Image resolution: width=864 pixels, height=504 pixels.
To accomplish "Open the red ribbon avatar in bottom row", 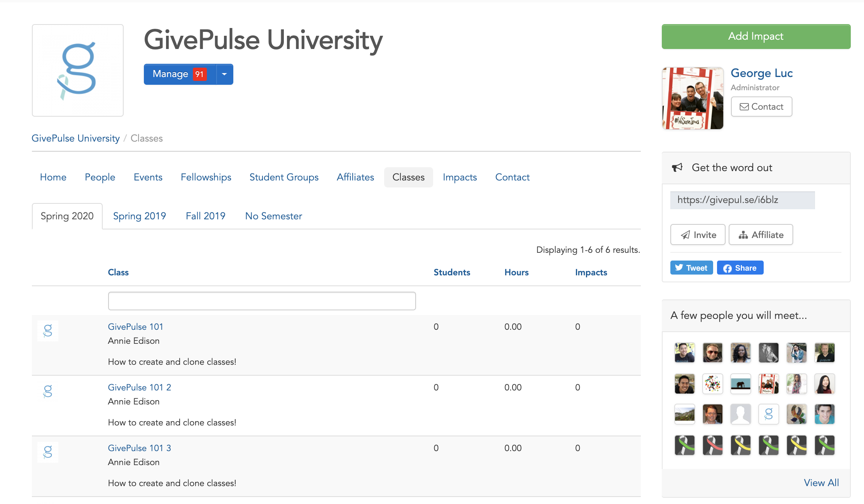I will (713, 445).
